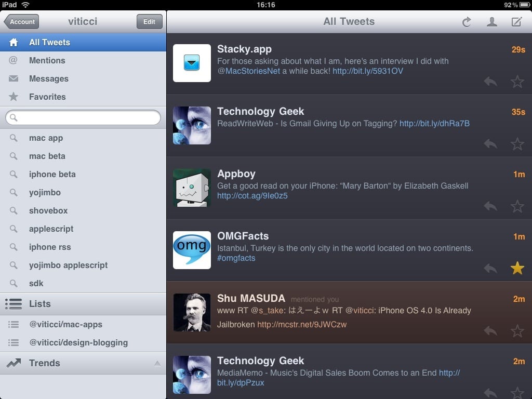Open the OMGFacts avatar

[192, 250]
